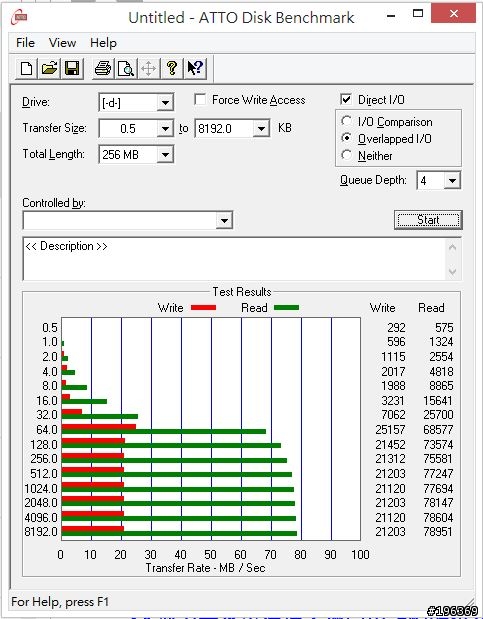483x619 pixels.
Task: Click Description scrollbar down arrow
Action: (453, 272)
